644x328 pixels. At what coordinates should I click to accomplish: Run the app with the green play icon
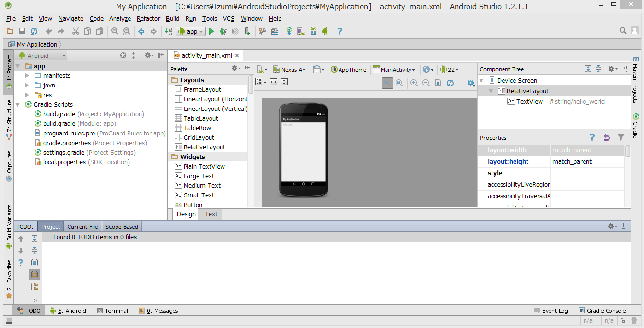(x=211, y=31)
